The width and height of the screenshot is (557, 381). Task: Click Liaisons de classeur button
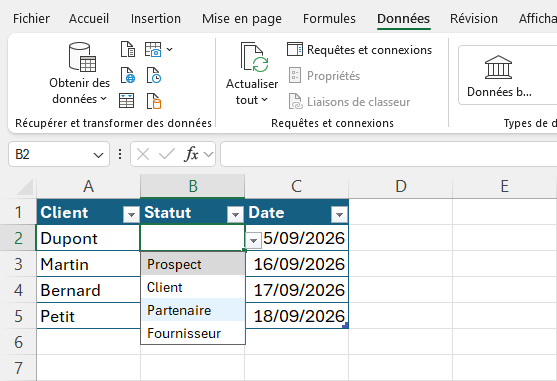[349, 102]
